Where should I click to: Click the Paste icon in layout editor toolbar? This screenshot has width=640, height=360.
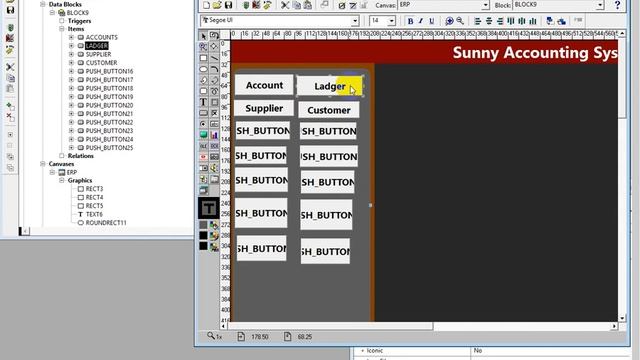click(x=308, y=5)
